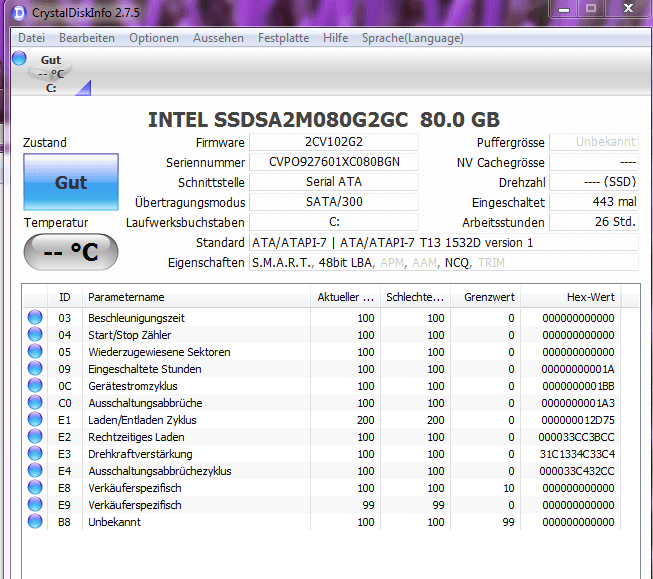Close the CrystalDiskInfo window
The image size is (653, 579).
coord(628,9)
